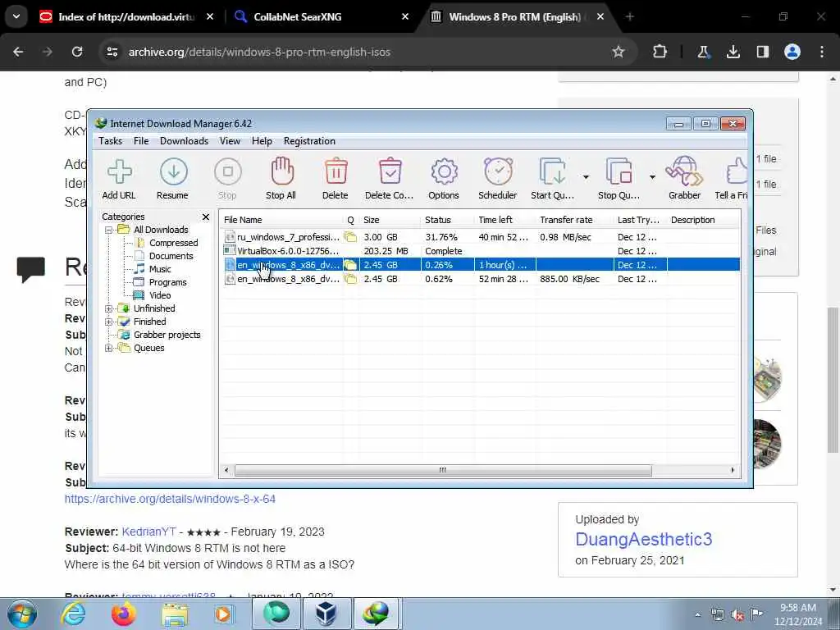Sort by File Name column header

pyautogui.click(x=282, y=220)
